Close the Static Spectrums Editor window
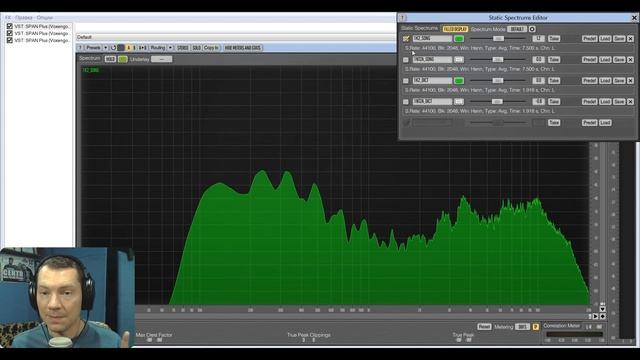Image resolution: width=640 pixels, height=360 pixels. coord(634,18)
